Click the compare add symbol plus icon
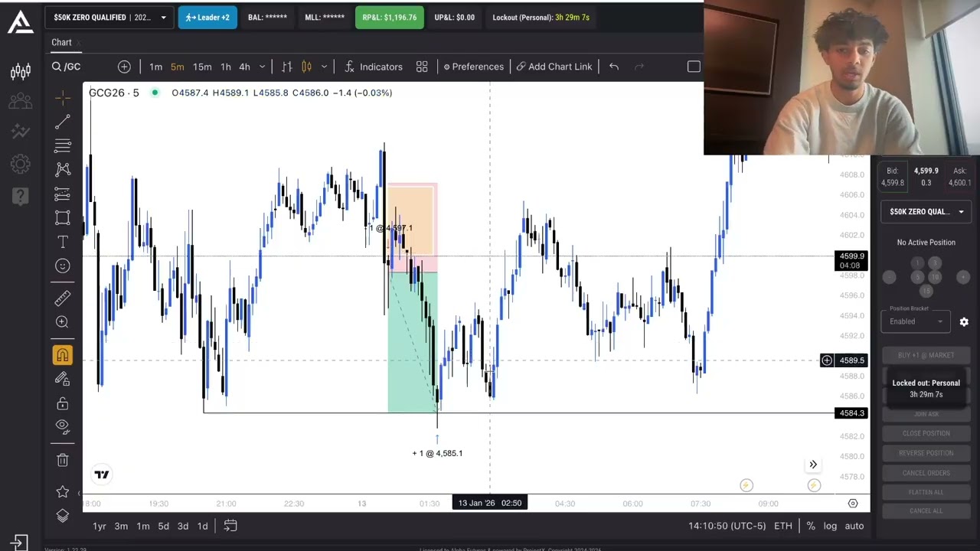 click(x=124, y=67)
